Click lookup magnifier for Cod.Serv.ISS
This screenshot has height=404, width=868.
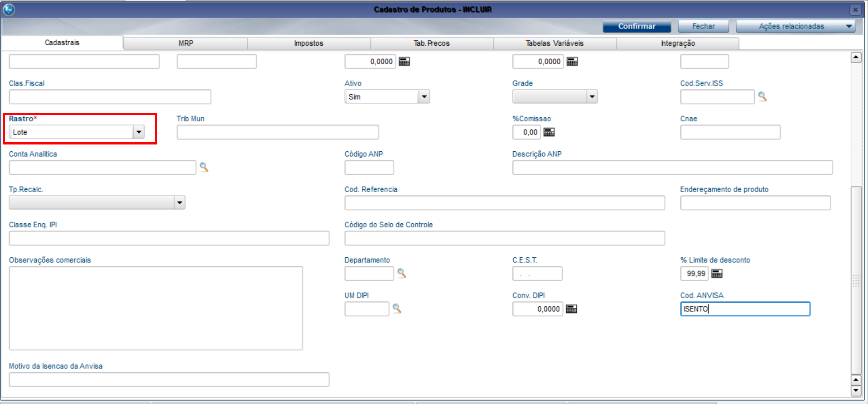pos(762,96)
